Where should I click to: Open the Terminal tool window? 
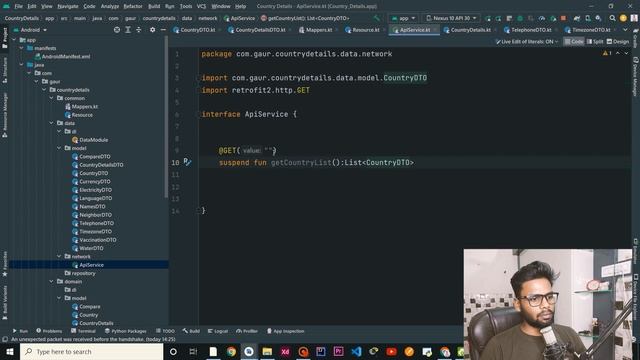point(83,331)
